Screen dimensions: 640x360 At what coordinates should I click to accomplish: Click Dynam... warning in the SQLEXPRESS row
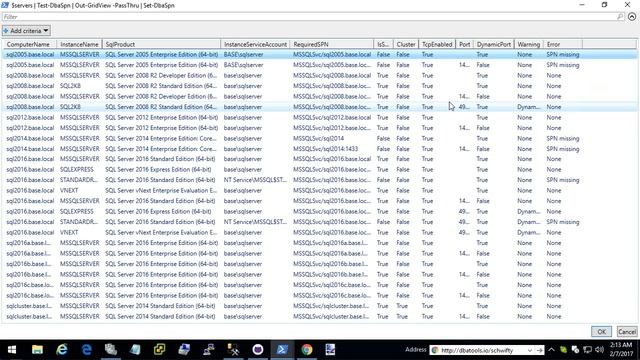529,211
